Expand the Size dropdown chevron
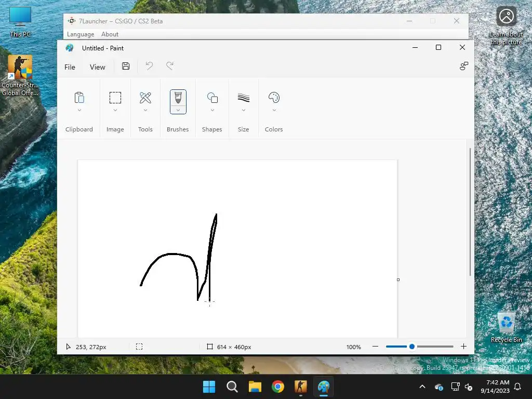Screen dimensions: 532x399 coord(244,110)
